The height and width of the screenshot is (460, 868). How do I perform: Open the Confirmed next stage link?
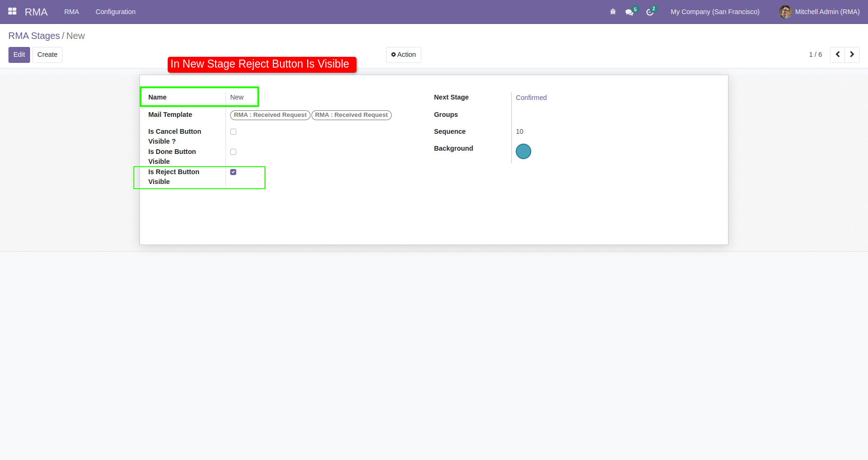(x=531, y=98)
